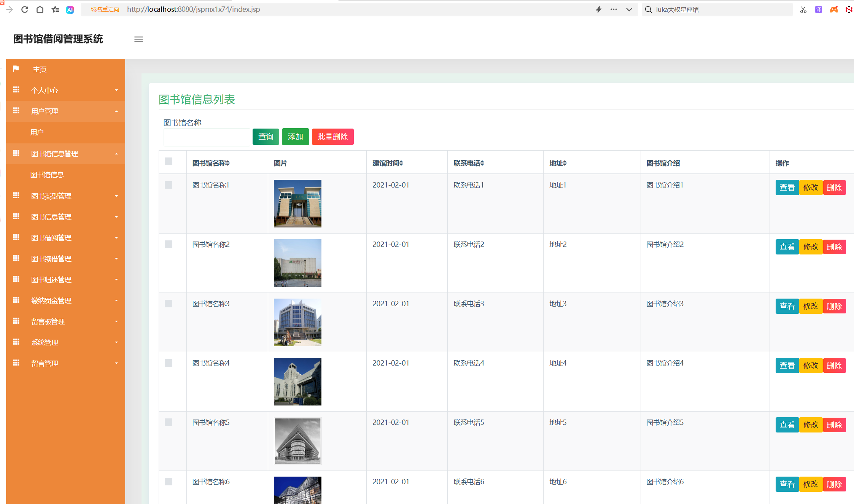This screenshot has width=854, height=504.
Task: Click the 译 translate icon in browser toolbar
Action: coord(818,9)
